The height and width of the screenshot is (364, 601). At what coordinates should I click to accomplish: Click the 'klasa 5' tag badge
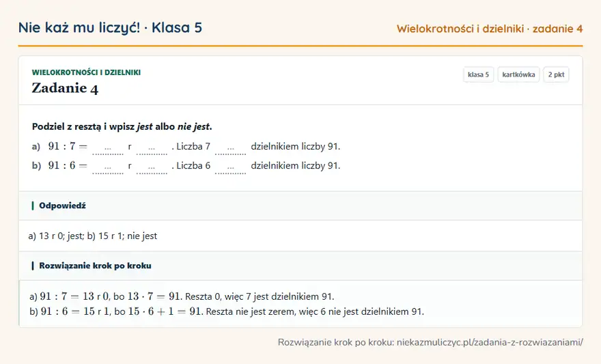[478, 74]
